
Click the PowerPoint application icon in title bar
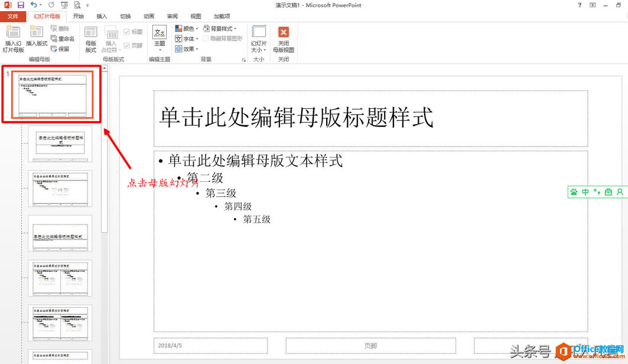[x=7, y=5]
